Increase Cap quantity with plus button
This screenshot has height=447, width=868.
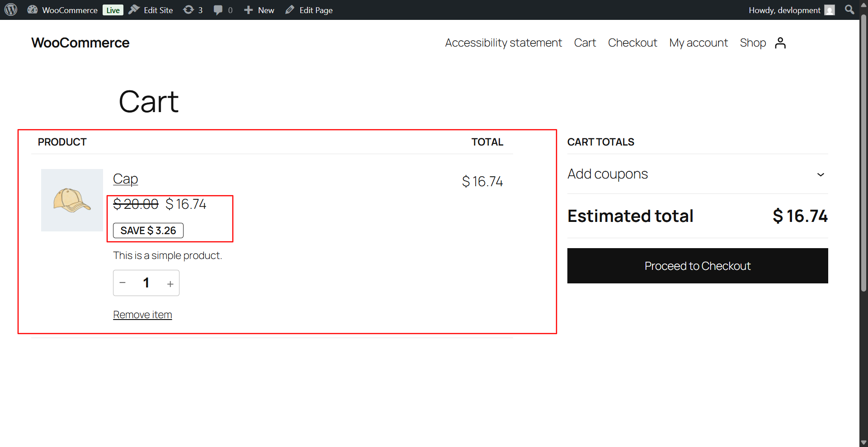[170, 284]
